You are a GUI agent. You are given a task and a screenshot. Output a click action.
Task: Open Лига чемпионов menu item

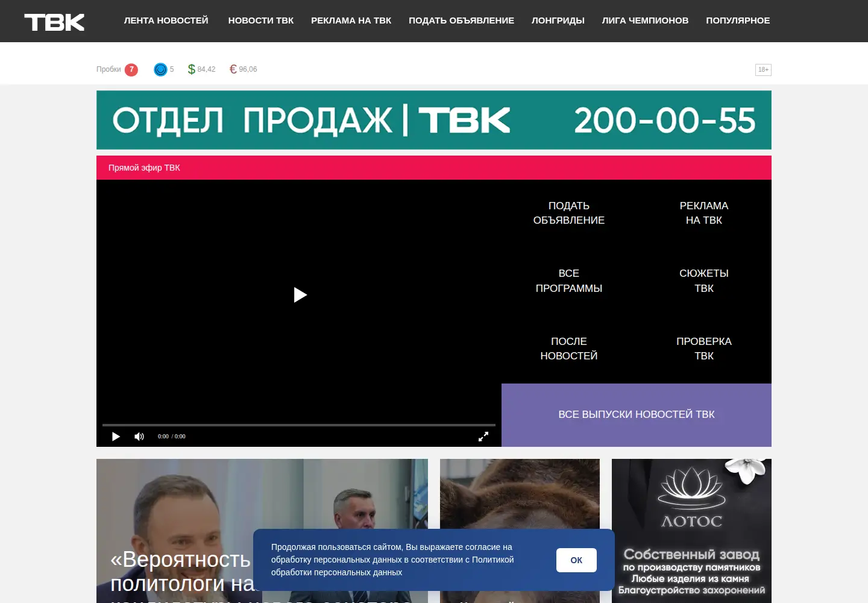point(645,21)
